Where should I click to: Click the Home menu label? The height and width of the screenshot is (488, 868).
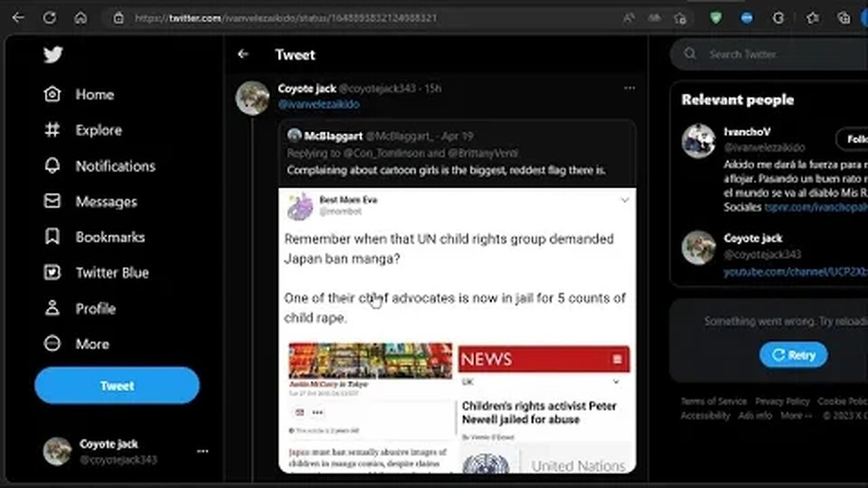(x=94, y=95)
